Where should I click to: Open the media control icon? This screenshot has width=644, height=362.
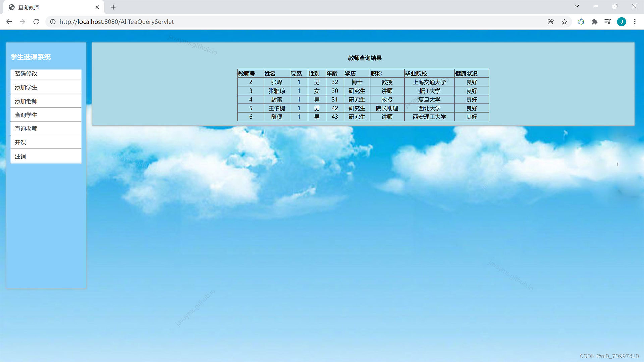pyautogui.click(x=607, y=22)
